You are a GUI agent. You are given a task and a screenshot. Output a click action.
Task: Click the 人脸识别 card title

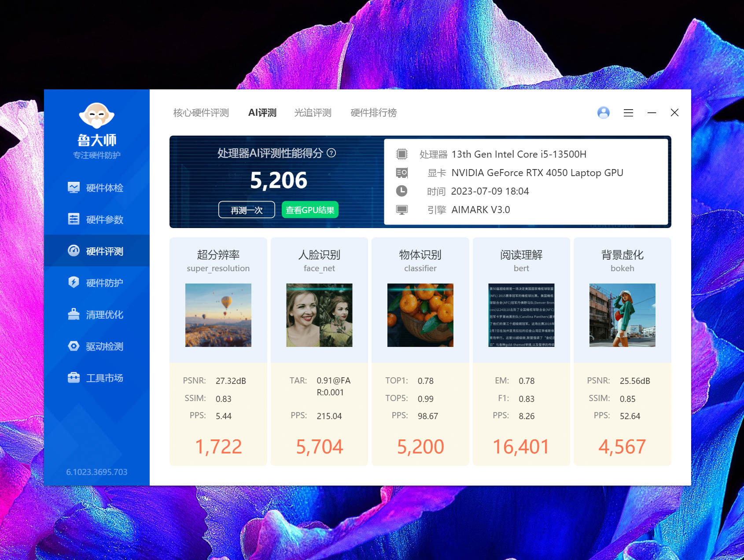click(319, 254)
